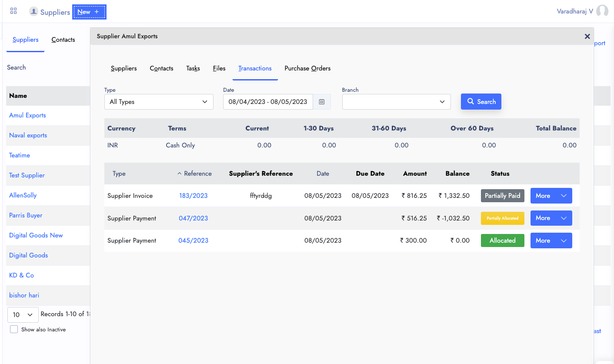The image size is (614, 364).
Task: Click the Varadharaj V username
Action: pyautogui.click(x=575, y=11)
